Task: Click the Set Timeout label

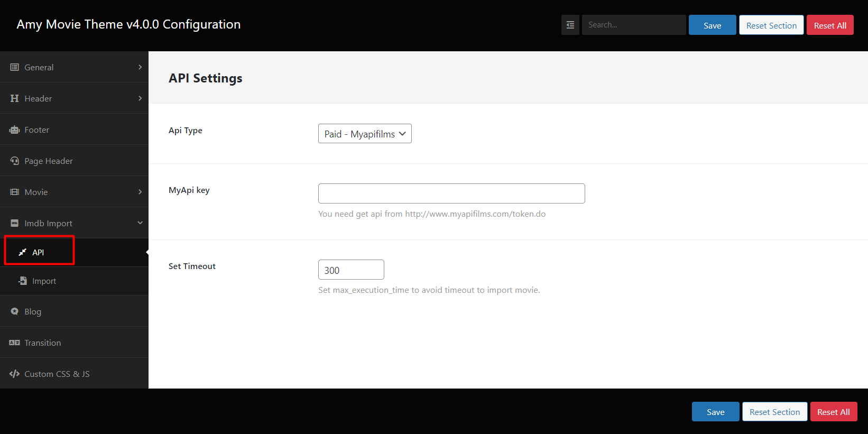Action: pos(192,266)
